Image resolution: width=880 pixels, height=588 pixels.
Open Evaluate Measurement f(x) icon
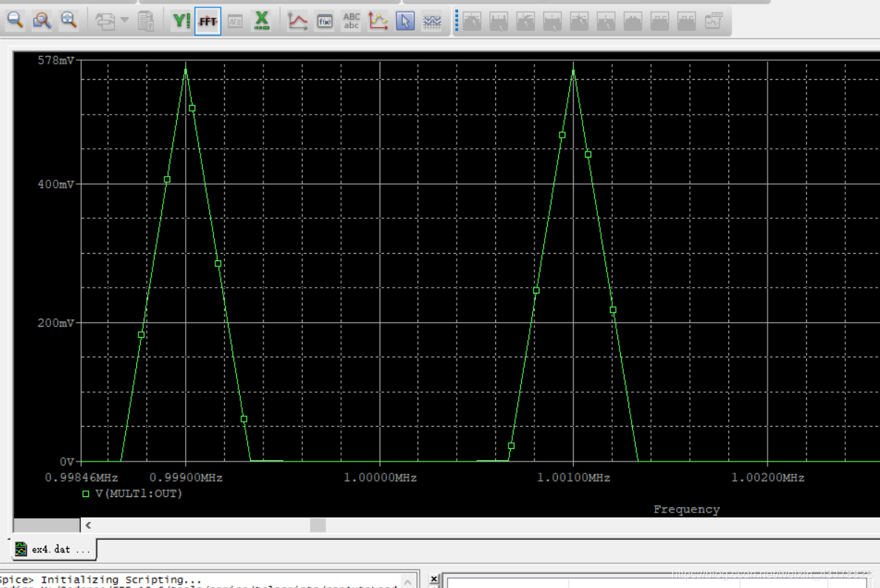(325, 21)
